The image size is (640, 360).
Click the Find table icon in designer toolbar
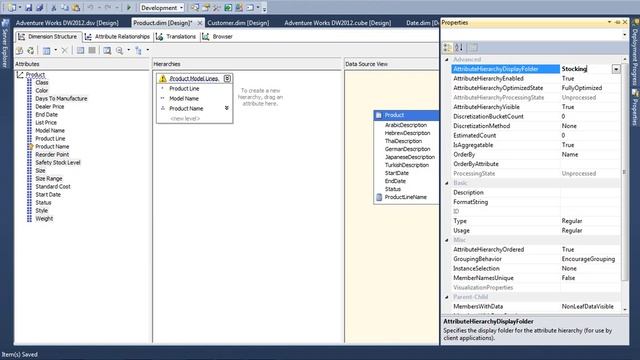pyautogui.click(x=107, y=50)
